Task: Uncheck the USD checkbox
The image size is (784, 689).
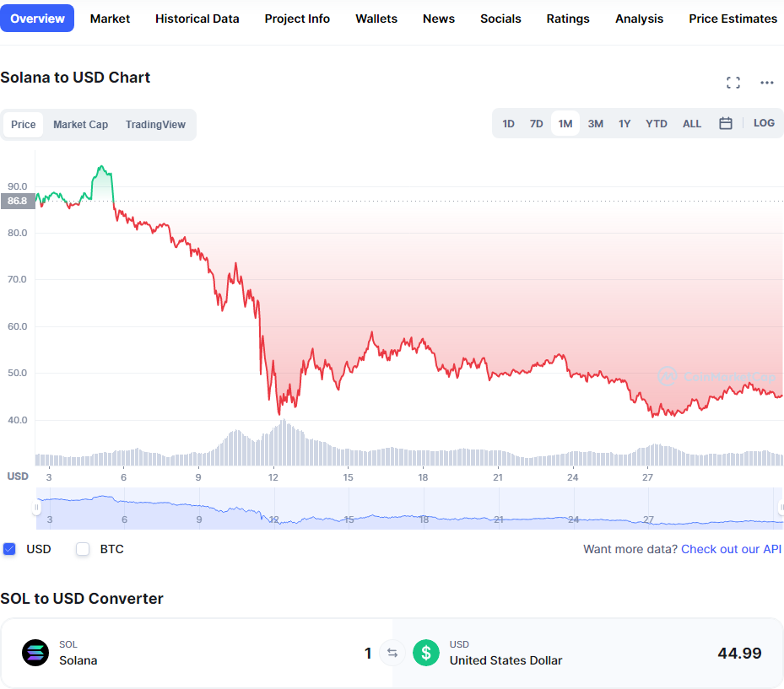Action: [9, 549]
